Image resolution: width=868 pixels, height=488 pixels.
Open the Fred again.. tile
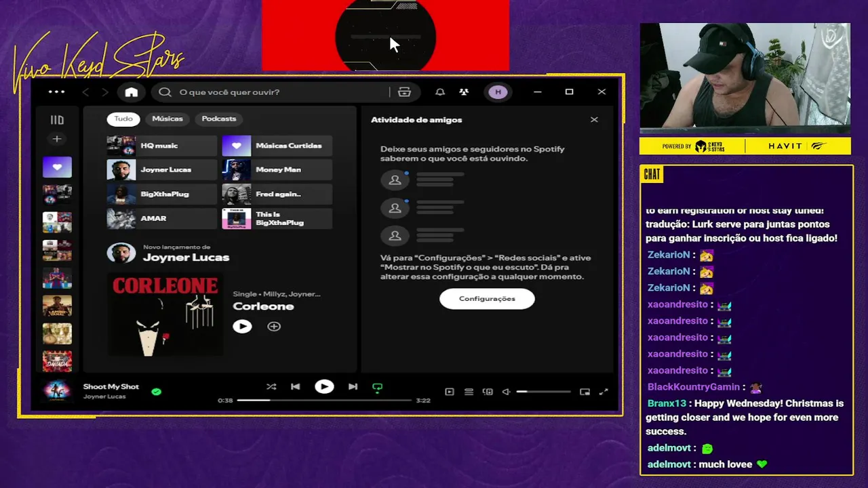(277, 195)
